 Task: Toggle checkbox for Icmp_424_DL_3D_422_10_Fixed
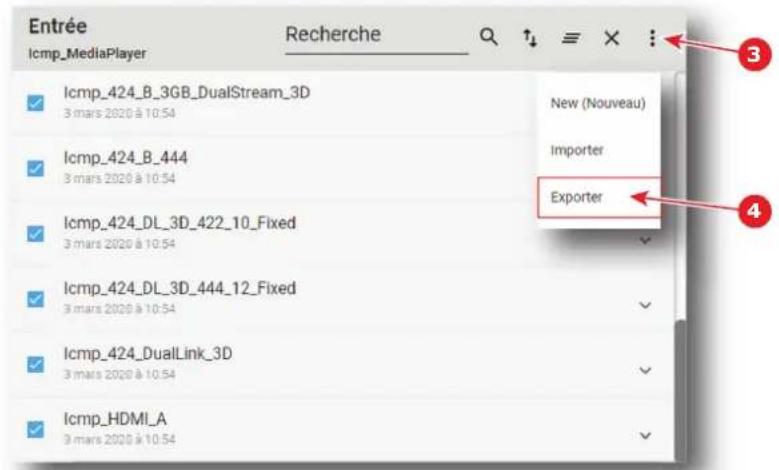[35, 234]
